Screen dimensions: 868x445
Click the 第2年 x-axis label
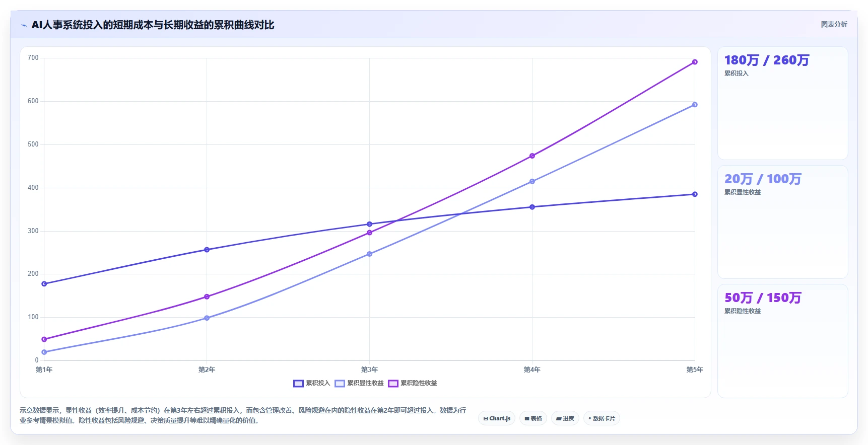[x=207, y=370]
